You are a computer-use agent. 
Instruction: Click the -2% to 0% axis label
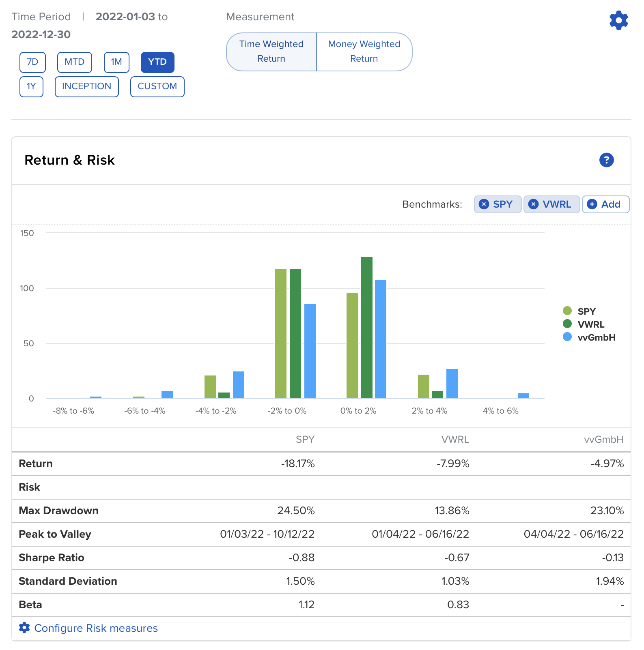[287, 411]
